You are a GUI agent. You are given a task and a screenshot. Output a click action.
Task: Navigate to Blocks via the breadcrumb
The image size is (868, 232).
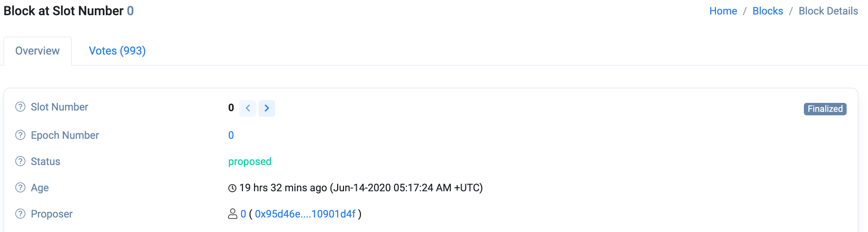tap(768, 11)
